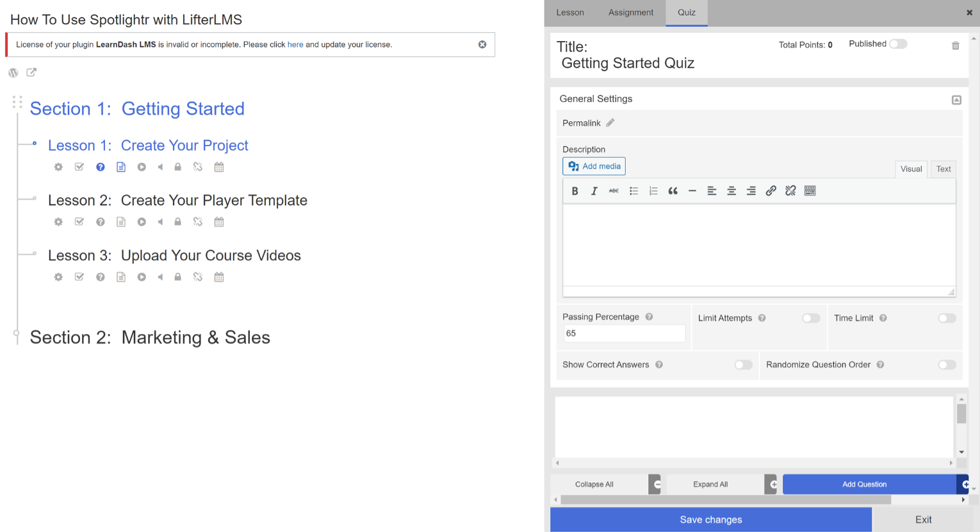Turn on Show Correct Answers
The height and width of the screenshot is (532, 980).
coord(743,365)
